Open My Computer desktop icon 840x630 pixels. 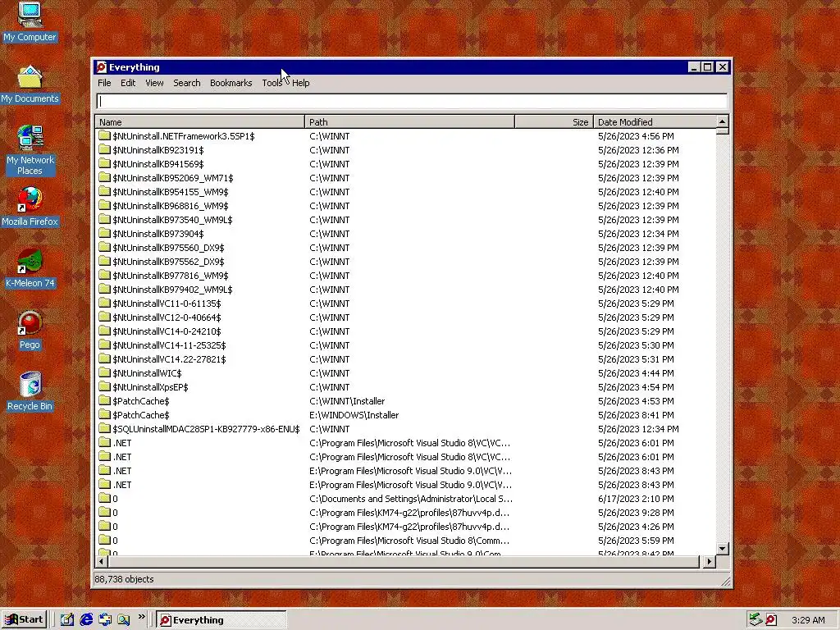(x=30, y=21)
